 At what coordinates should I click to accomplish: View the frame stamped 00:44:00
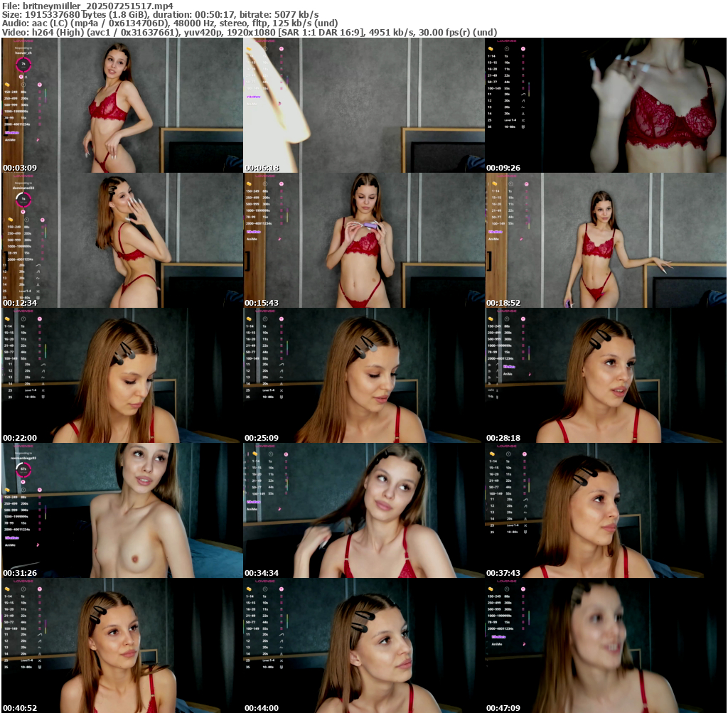(364, 645)
